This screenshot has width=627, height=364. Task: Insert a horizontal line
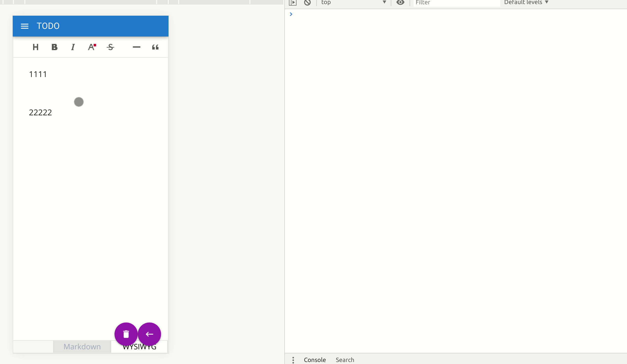tap(136, 47)
